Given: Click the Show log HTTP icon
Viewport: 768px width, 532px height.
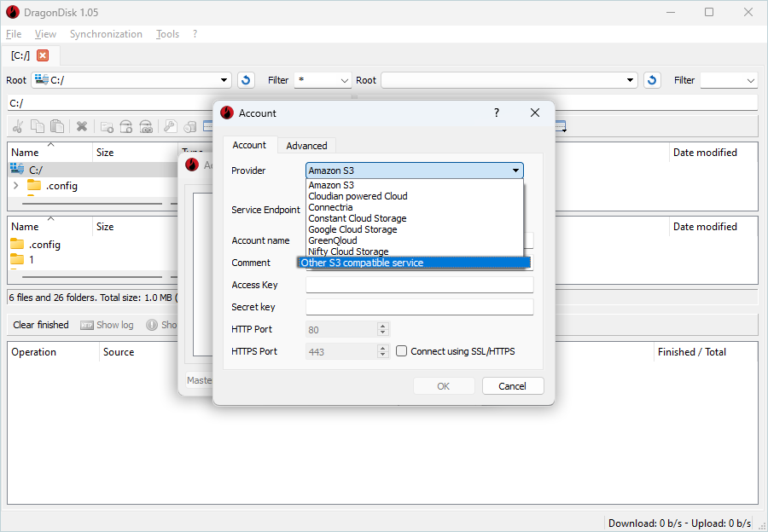Looking at the screenshot, I should [x=87, y=325].
